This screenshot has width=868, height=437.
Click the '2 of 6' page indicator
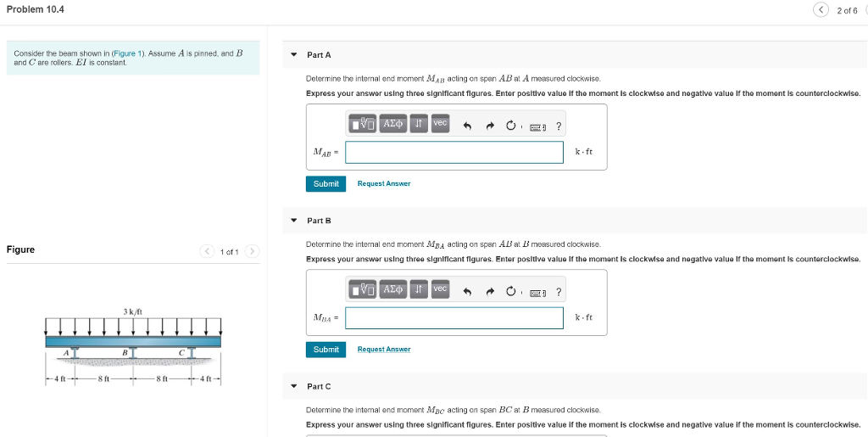coord(847,10)
